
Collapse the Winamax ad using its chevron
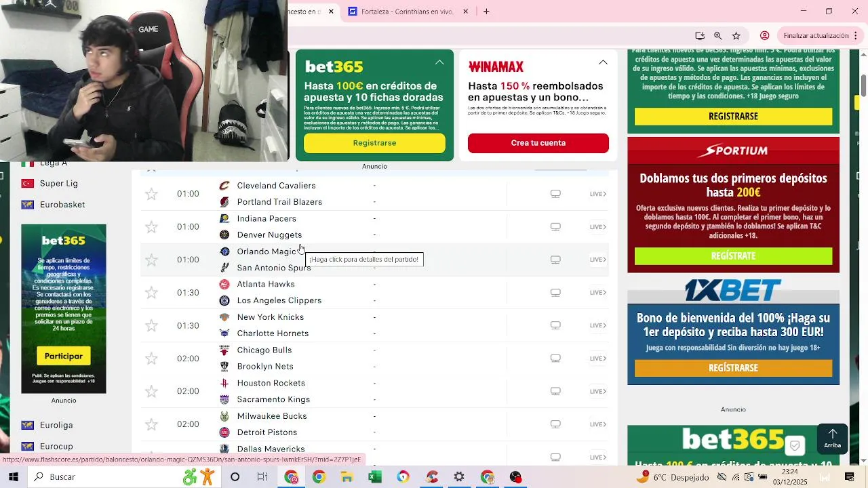(x=603, y=62)
